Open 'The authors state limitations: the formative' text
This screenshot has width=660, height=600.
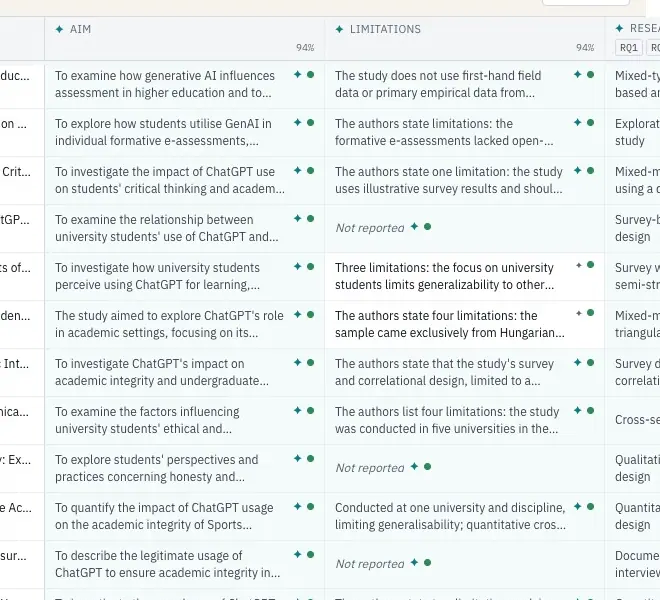coord(444,132)
